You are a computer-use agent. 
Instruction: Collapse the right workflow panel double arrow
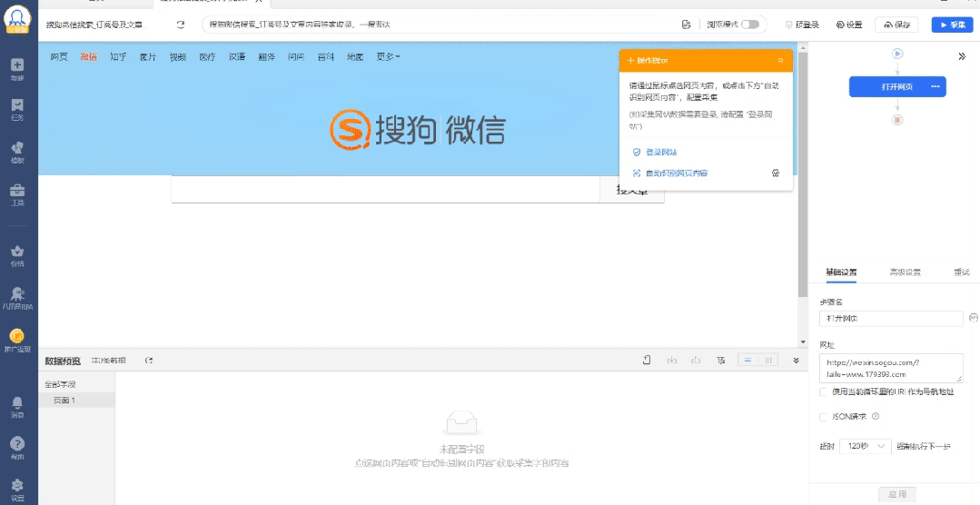tap(962, 56)
